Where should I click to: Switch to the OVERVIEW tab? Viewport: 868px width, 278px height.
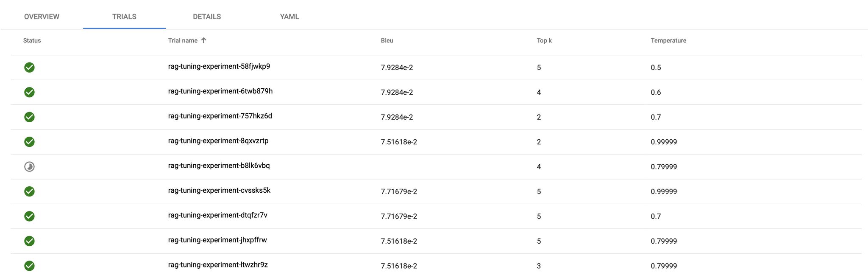pos(42,17)
